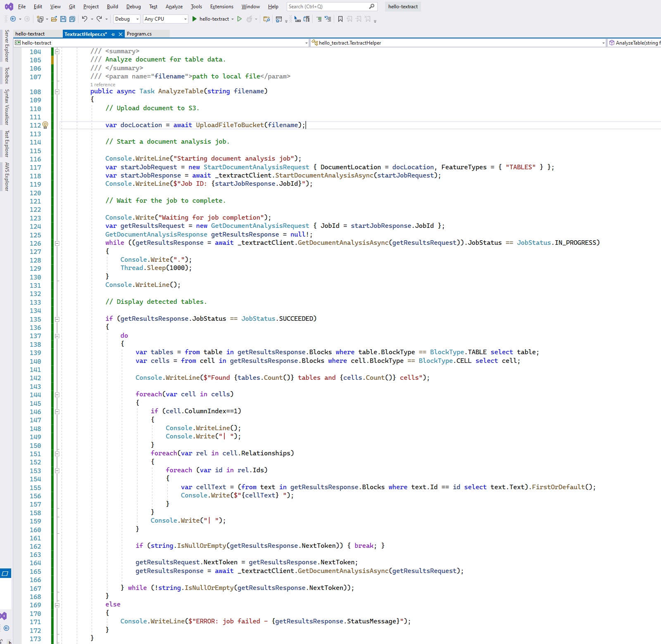
Task: Collapse the do block at line 137
Action: point(57,336)
